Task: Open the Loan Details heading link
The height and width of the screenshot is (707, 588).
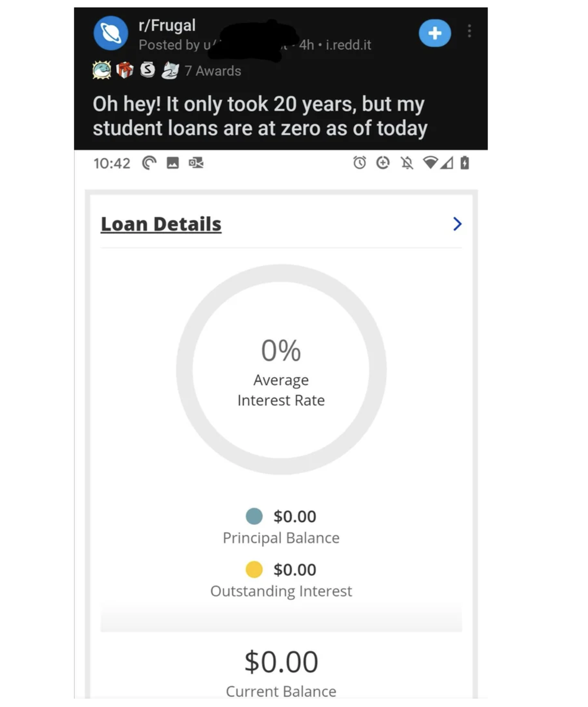Action: [161, 224]
